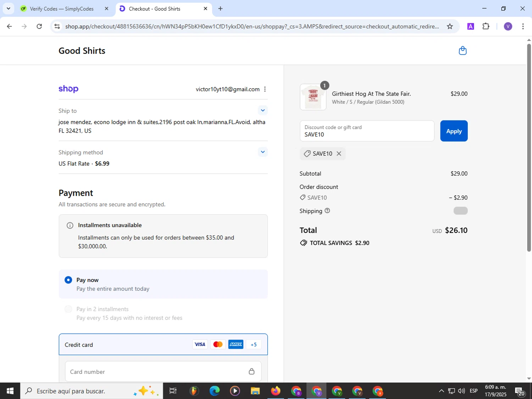
Task: Launch Microsoft Edge from taskbar
Action: pos(214,391)
